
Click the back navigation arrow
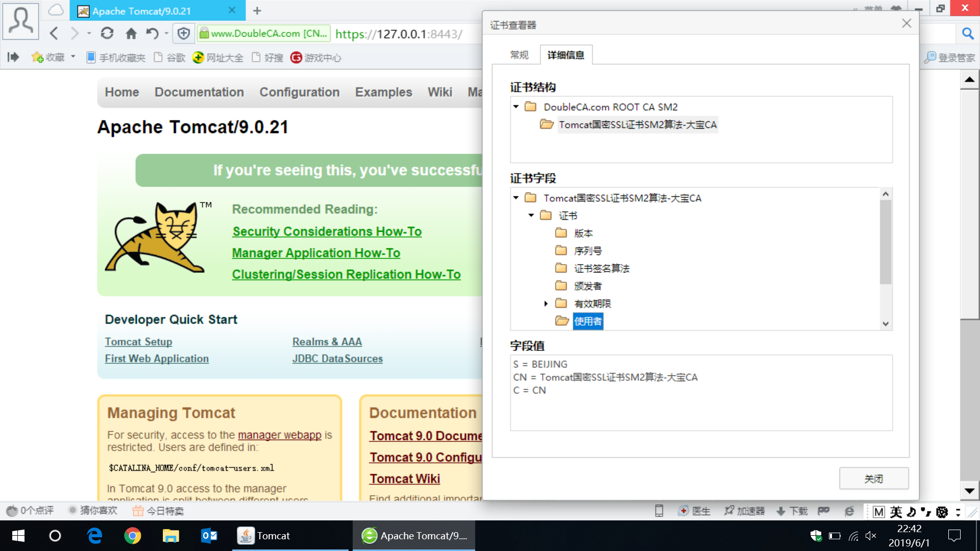54,34
